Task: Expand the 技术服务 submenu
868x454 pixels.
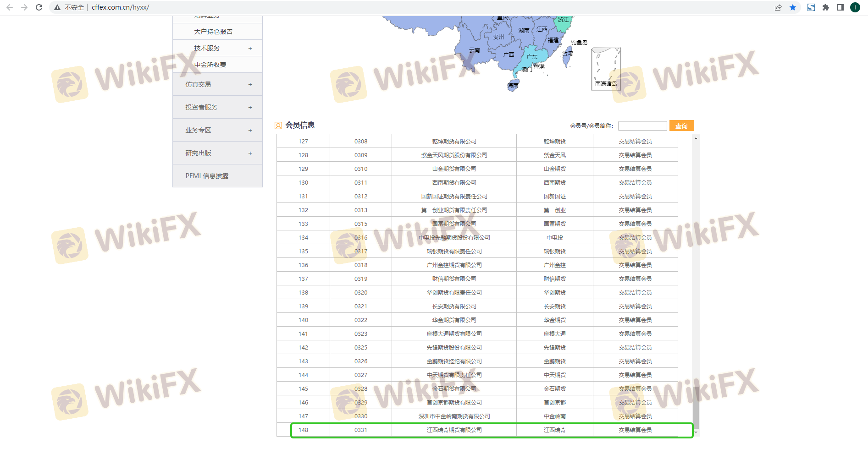Action: (250, 48)
